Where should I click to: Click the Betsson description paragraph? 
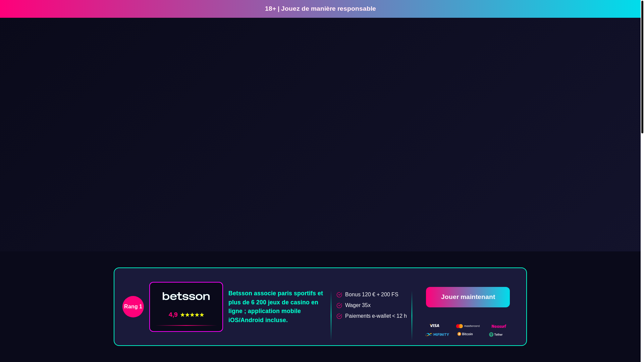click(276, 307)
